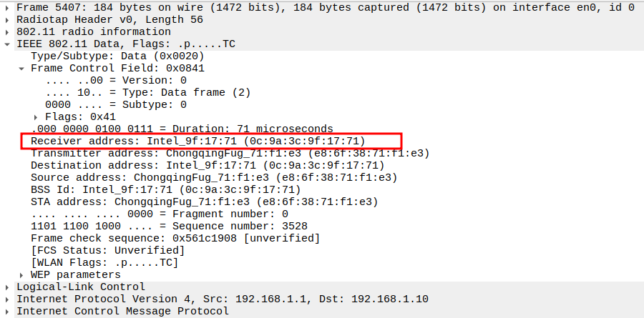Expand Internet Control Message Protocol section

(8, 311)
